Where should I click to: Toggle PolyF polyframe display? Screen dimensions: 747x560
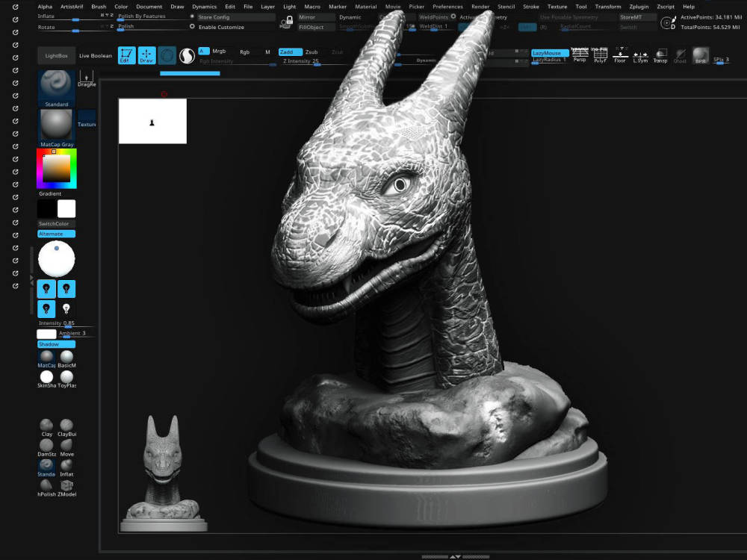point(601,55)
